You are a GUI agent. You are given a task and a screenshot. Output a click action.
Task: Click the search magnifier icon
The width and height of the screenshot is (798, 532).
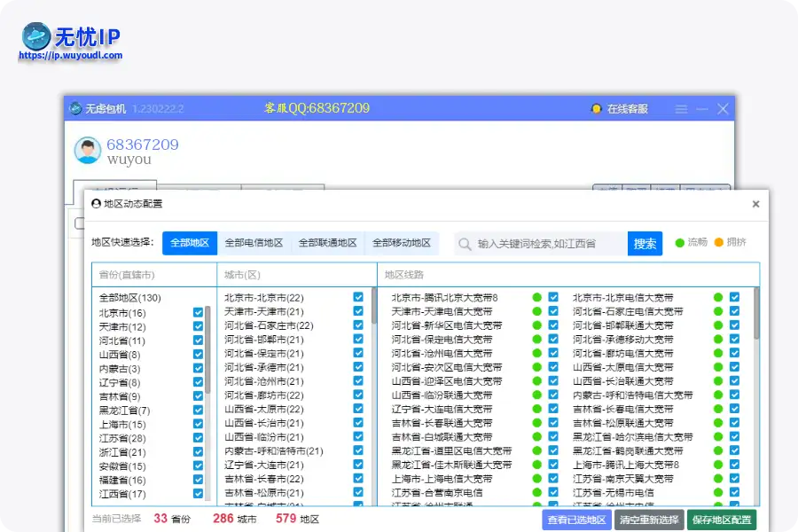(x=465, y=243)
